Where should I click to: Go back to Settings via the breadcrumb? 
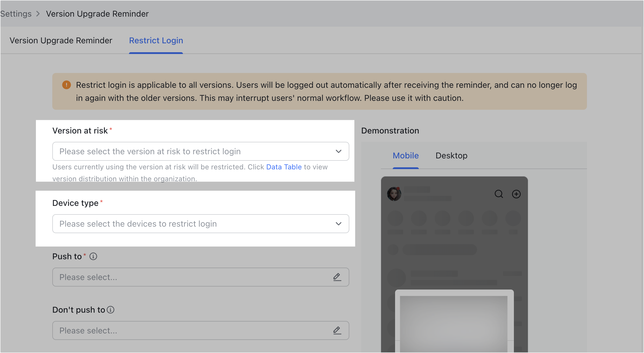point(15,14)
